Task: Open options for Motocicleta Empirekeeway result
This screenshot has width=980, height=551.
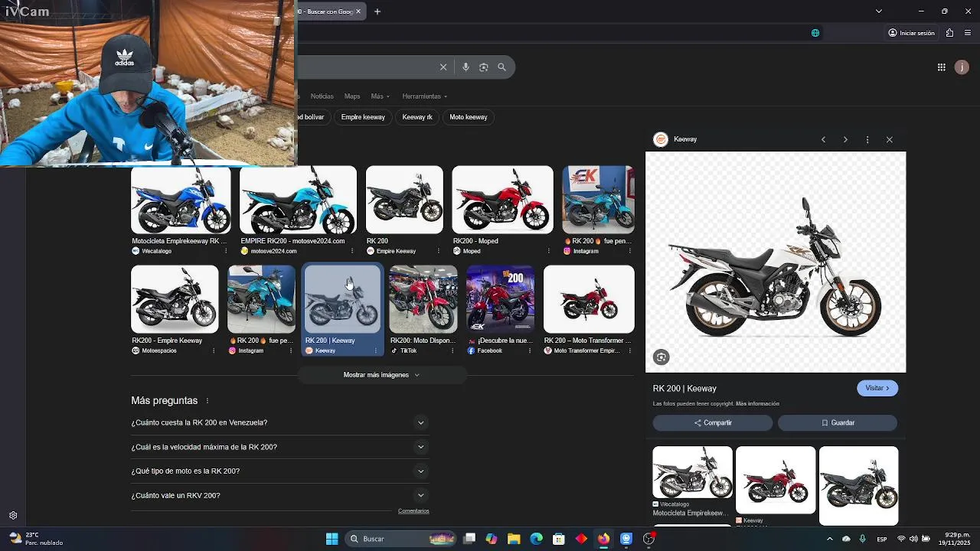Action: point(225,251)
